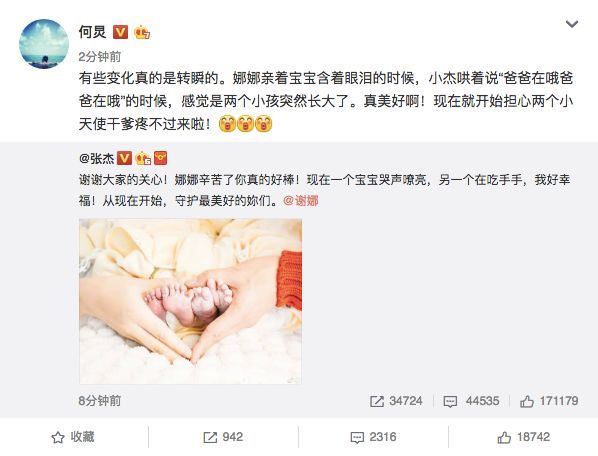Like the original post with 171179 likes
Viewport: 598px width, 456px height.
pos(527,401)
